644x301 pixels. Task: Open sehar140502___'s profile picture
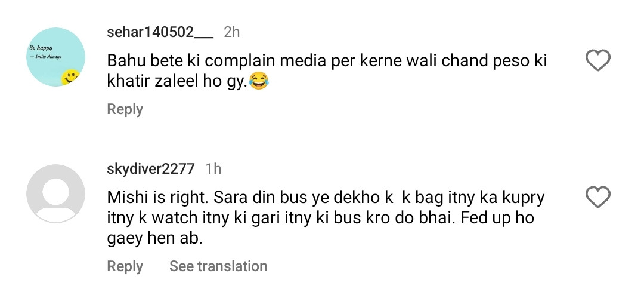(56, 57)
